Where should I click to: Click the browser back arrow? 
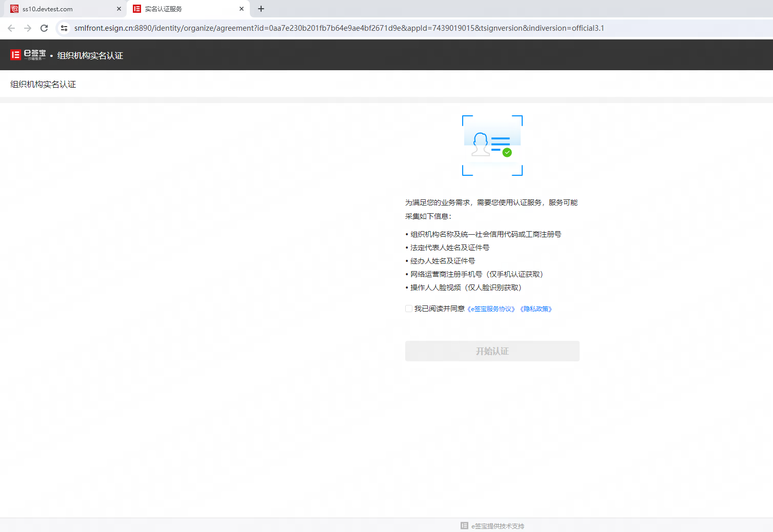coord(11,28)
